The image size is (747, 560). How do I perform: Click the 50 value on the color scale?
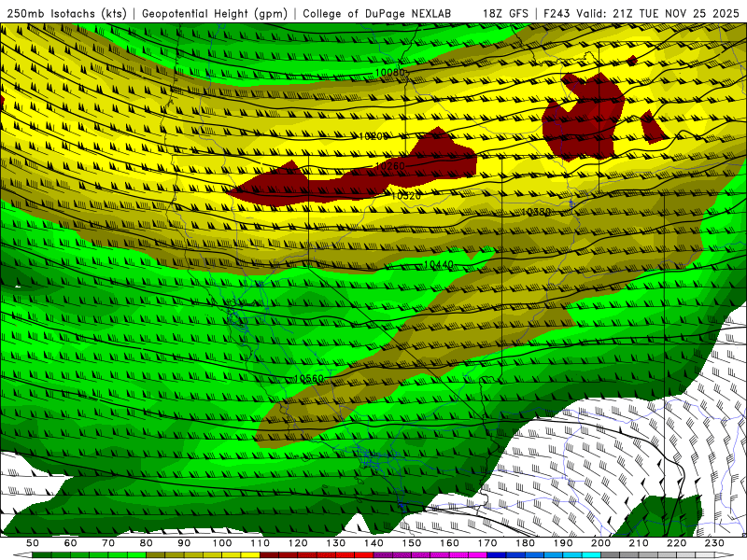(x=33, y=543)
